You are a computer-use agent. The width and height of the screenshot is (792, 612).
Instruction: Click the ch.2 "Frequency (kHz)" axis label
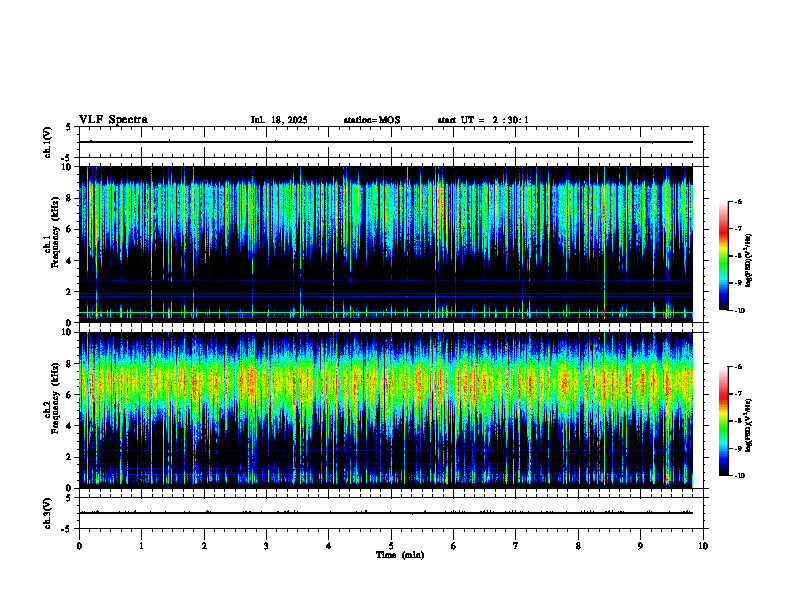56,398
